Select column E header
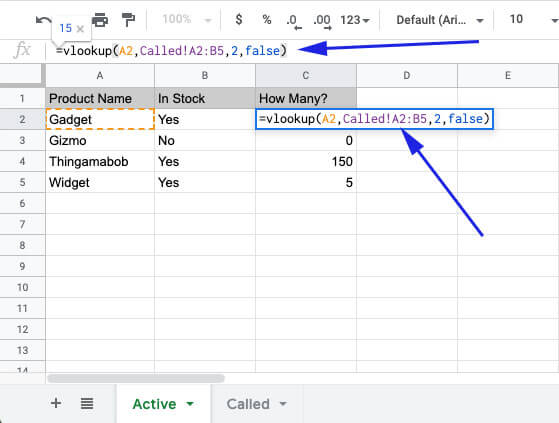The width and height of the screenshot is (559, 423). coord(508,76)
